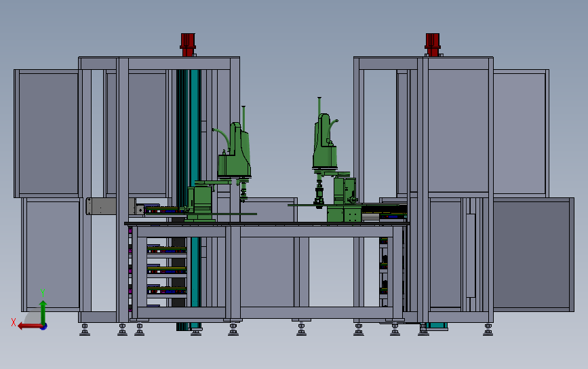588x369 pixels.
Task: Select the teal base block under right frame
Action: pyautogui.click(x=436, y=326)
